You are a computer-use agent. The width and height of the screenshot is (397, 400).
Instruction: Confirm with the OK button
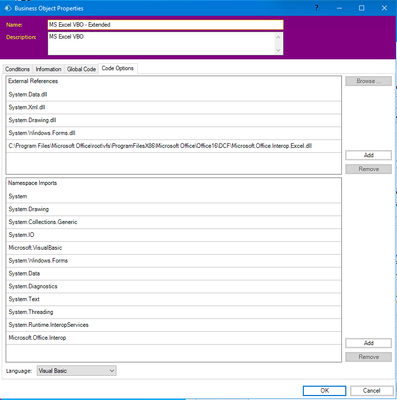click(x=324, y=391)
